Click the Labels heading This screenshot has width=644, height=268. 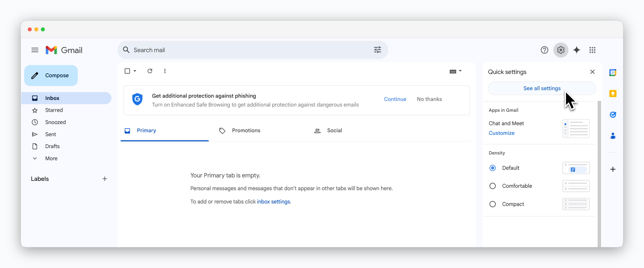pos(40,179)
